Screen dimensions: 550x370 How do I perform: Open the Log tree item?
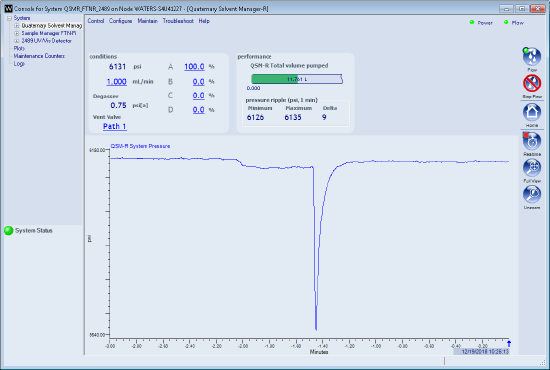(x=19, y=64)
